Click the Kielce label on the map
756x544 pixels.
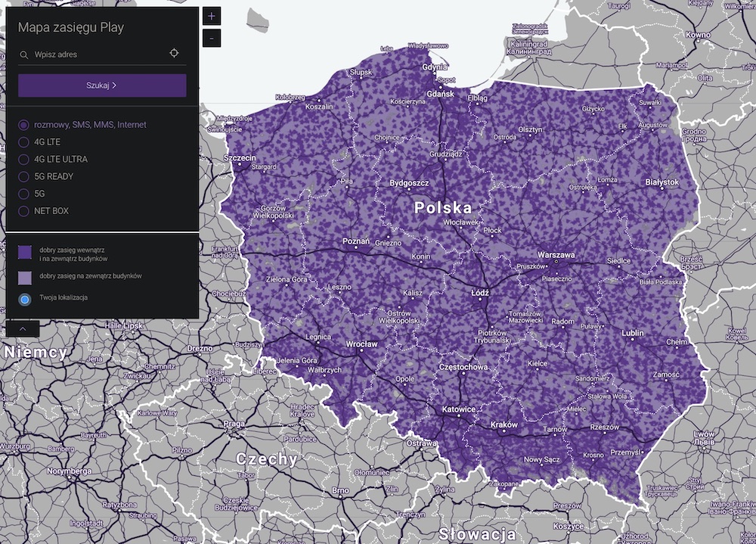click(x=538, y=363)
